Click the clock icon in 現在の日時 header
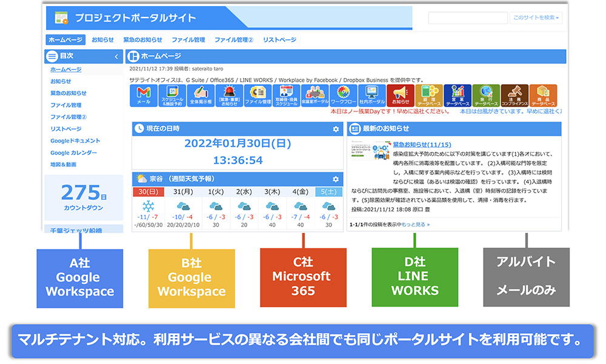 click(139, 128)
